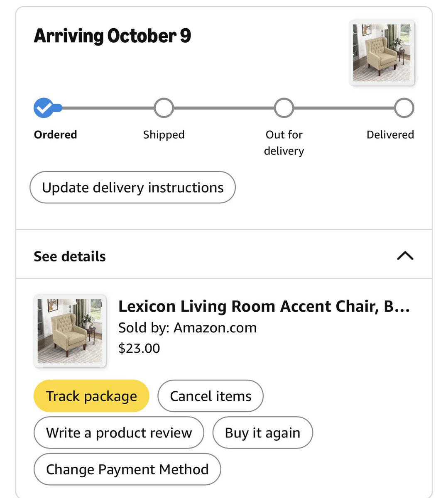
Task: Click the See details header text
Action: [x=70, y=256]
